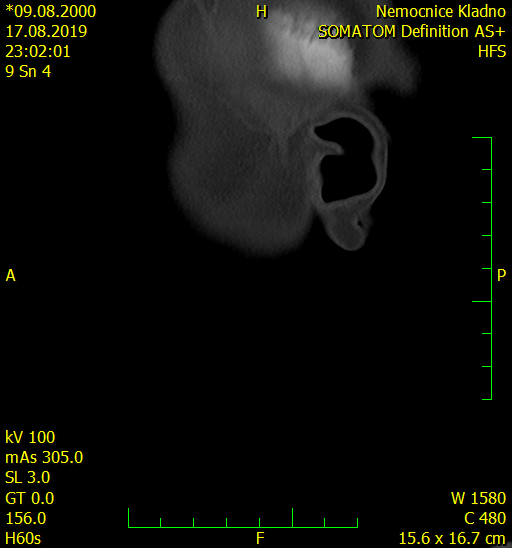Select the SL 3.0 slice thickness
This screenshot has width=512, height=548.
[x=28, y=477]
